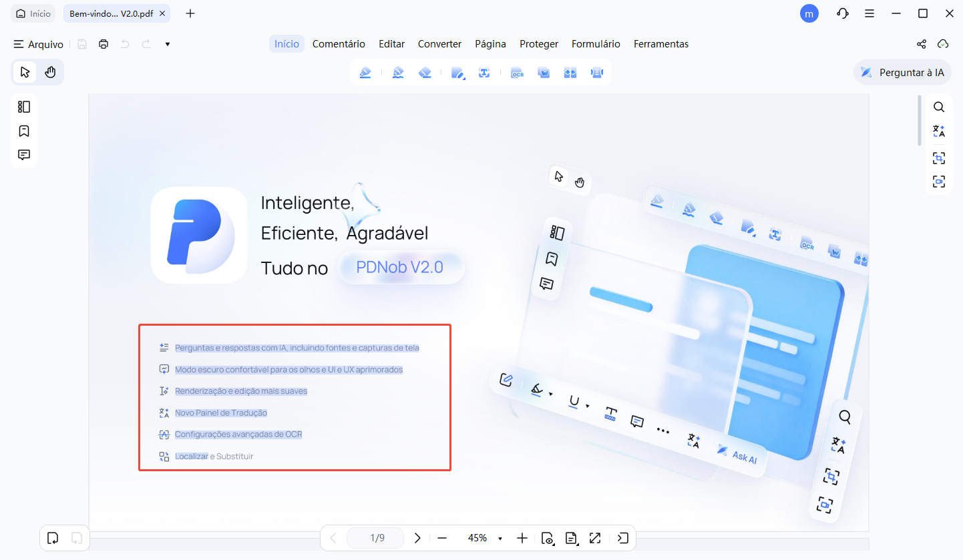963x560 pixels.
Task: Open the Arquivo menu
Action: [x=39, y=44]
